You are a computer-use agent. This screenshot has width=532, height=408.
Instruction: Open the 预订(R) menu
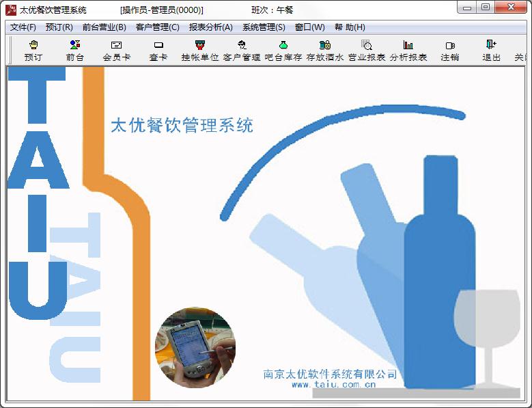click(59, 27)
